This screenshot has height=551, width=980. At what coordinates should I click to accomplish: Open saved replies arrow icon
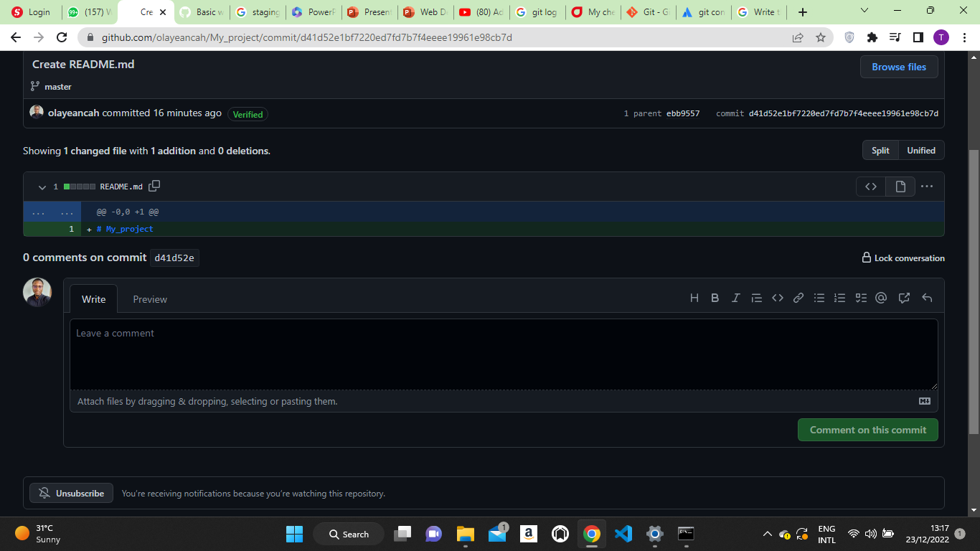point(927,298)
